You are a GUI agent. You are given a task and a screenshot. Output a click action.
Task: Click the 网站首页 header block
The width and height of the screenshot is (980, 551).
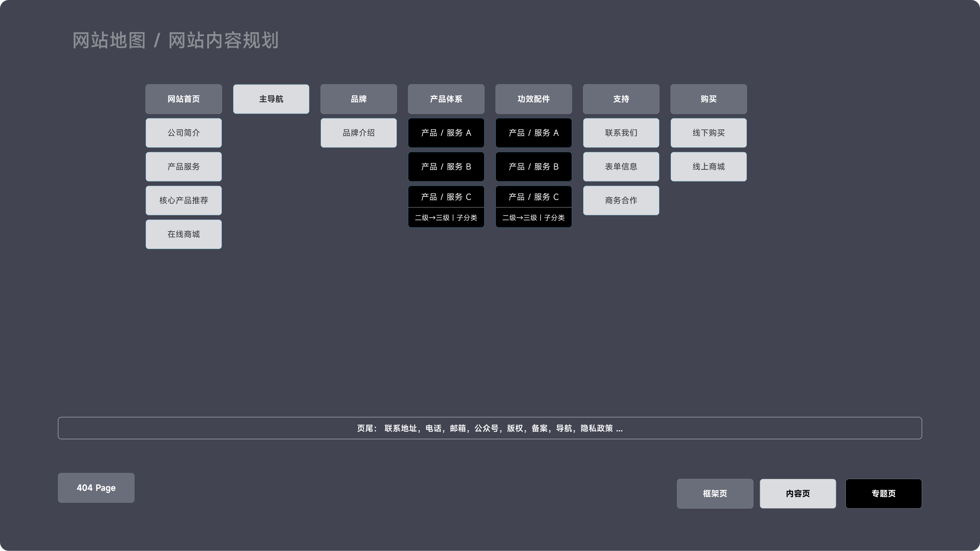tap(184, 99)
